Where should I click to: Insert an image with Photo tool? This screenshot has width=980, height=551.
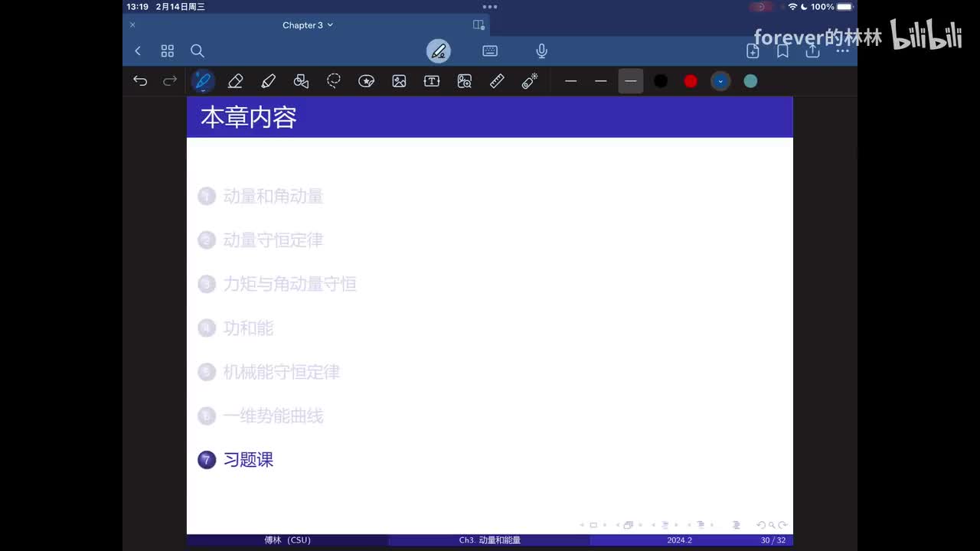pos(399,81)
